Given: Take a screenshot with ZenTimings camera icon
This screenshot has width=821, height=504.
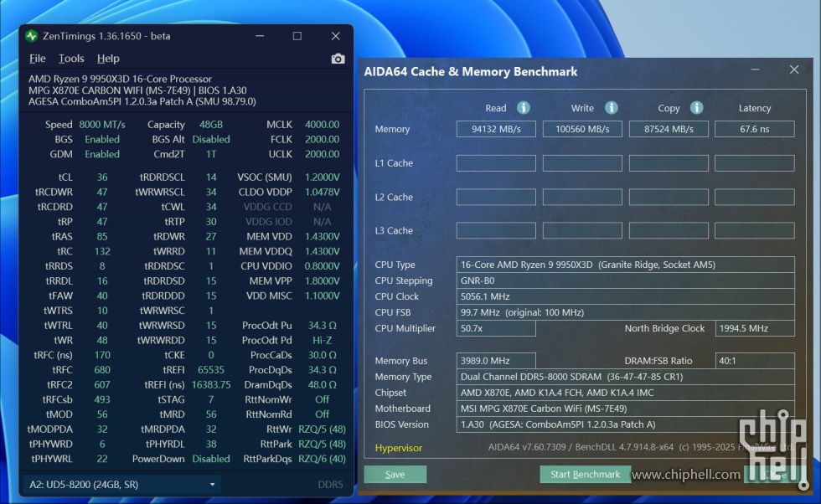Looking at the screenshot, I should (338, 59).
